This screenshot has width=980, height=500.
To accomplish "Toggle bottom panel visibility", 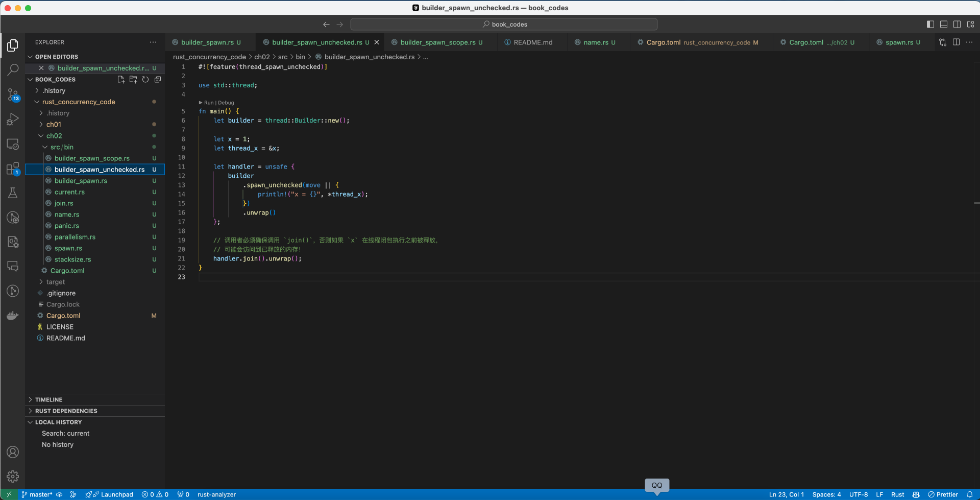I will click(944, 24).
